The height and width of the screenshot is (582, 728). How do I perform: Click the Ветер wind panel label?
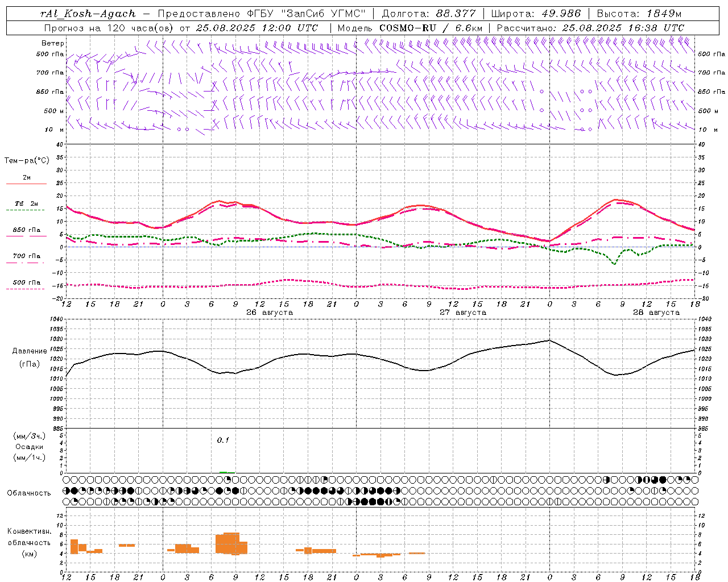(x=53, y=43)
